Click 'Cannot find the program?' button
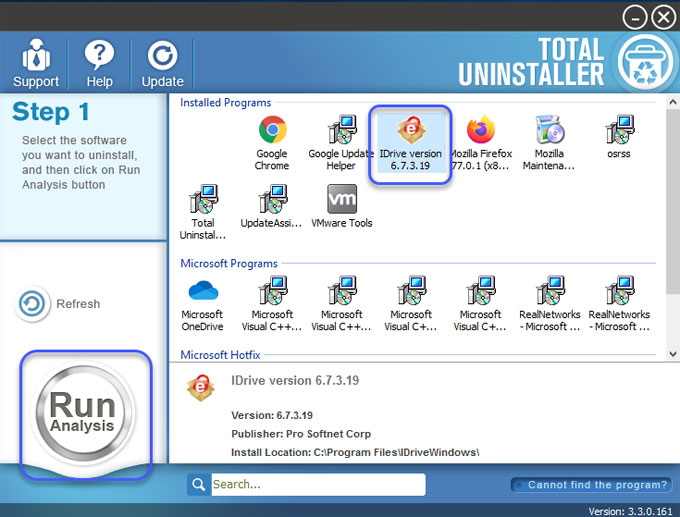 pyautogui.click(x=592, y=484)
